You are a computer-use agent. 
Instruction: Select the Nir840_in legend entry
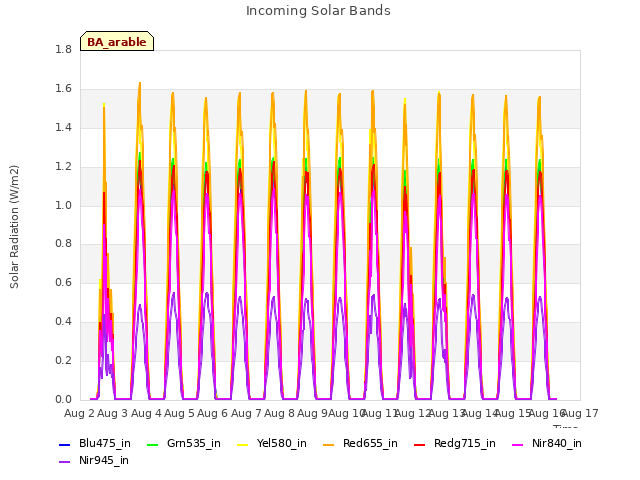tap(547, 443)
